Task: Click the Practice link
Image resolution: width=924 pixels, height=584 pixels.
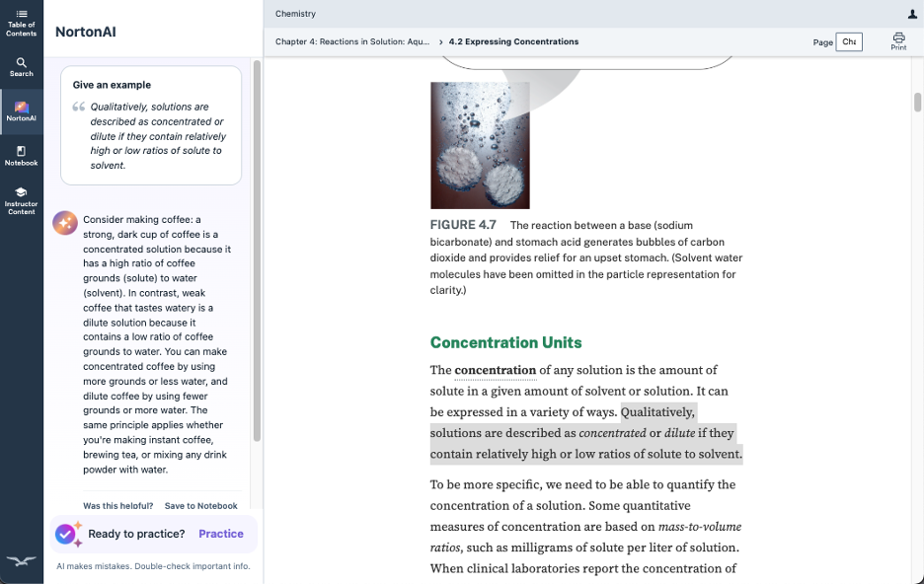Action: click(221, 534)
